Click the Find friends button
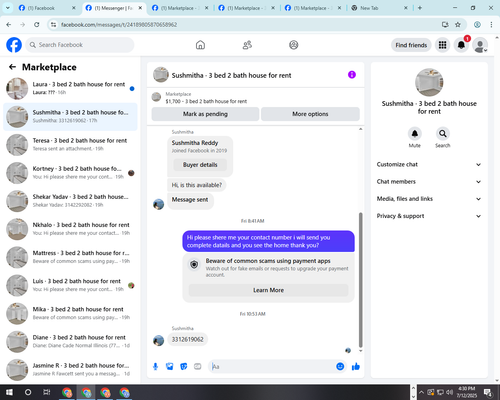The width and height of the screenshot is (500, 400). pos(411,45)
